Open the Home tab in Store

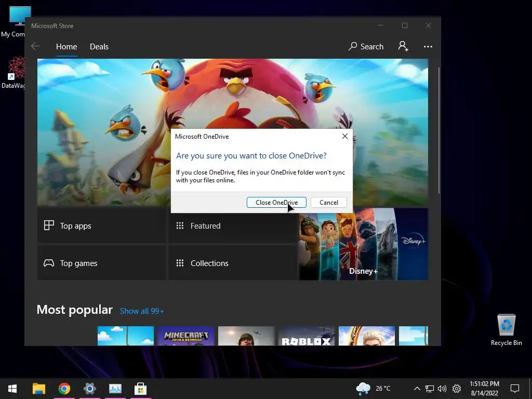[x=66, y=46]
